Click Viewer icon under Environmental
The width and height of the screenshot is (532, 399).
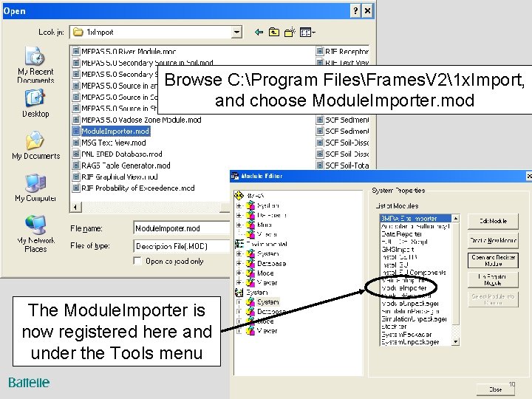pos(250,282)
